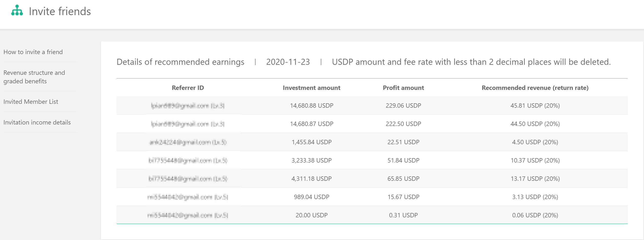Image resolution: width=644 pixels, height=240 pixels.
Task: Click the Referrer ID column header
Action: [x=188, y=88]
